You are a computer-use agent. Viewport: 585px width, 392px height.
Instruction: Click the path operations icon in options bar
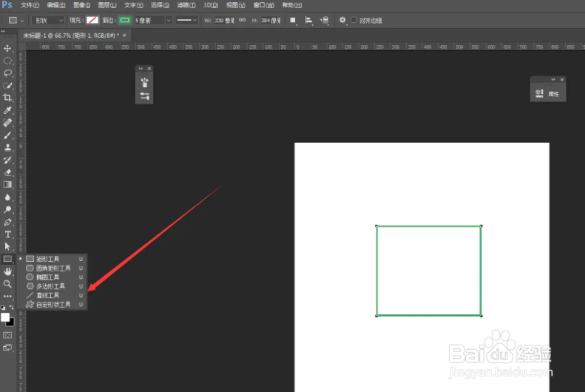click(293, 21)
